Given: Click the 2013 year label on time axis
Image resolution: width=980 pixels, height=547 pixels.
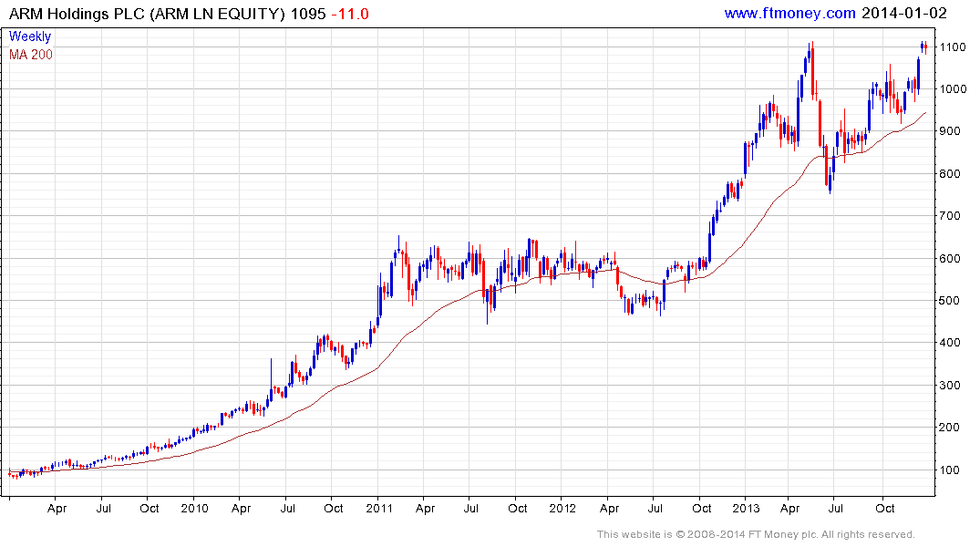Looking at the screenshot, I should click(747, 508).
